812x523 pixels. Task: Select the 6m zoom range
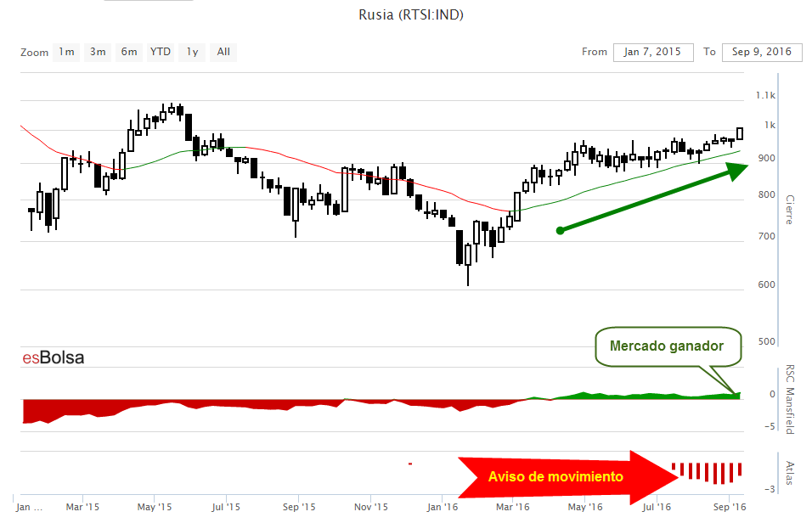click(129, 52)
